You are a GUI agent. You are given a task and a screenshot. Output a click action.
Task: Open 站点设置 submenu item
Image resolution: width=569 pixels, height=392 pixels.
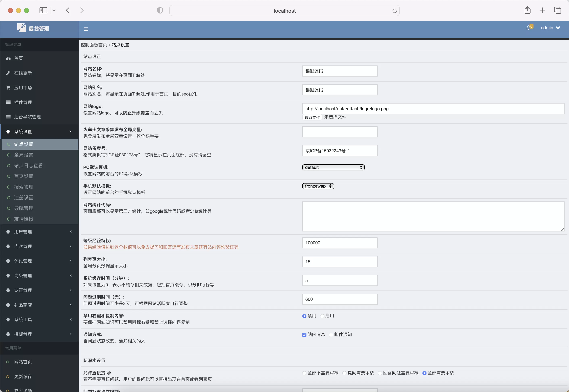tap(40, 144)
